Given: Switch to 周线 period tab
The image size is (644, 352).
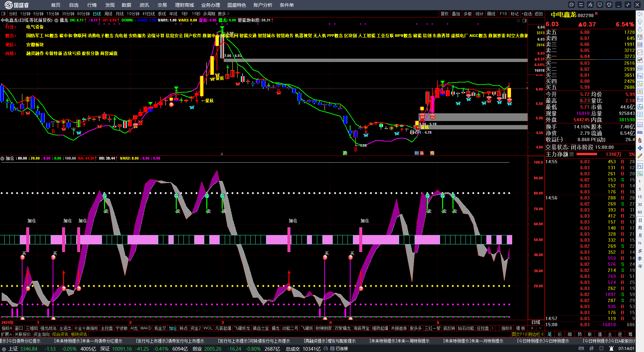Looking at the screenshot, I should tap(108, 14).
